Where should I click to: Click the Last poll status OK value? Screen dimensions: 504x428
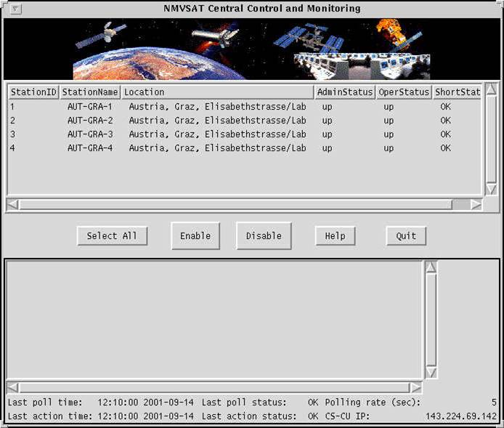(313, 403)
